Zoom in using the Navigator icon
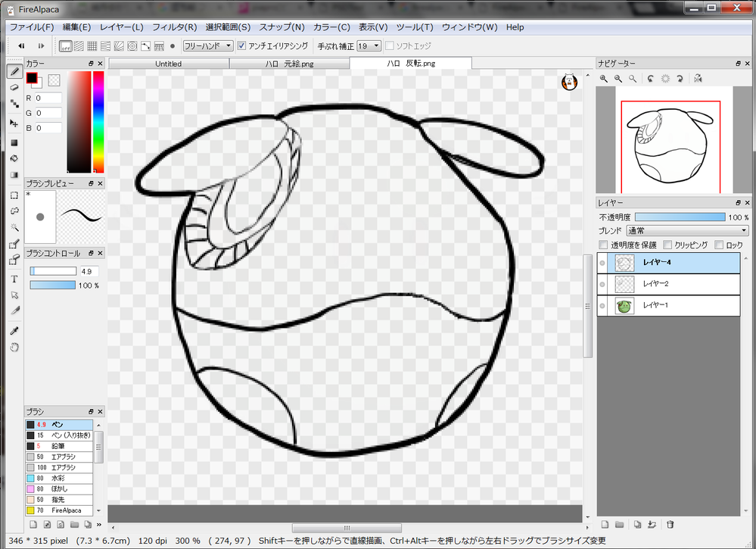The image size is (756, 549). [604, 79]
